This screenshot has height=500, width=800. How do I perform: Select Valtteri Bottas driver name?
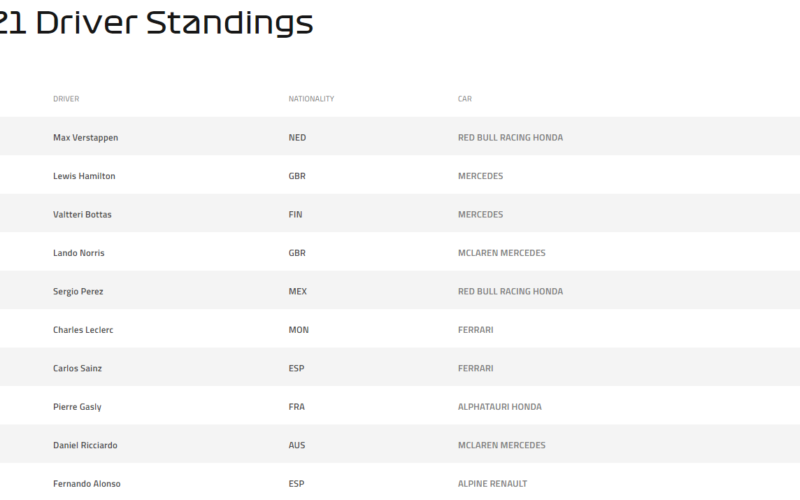(x=82, y=214)
